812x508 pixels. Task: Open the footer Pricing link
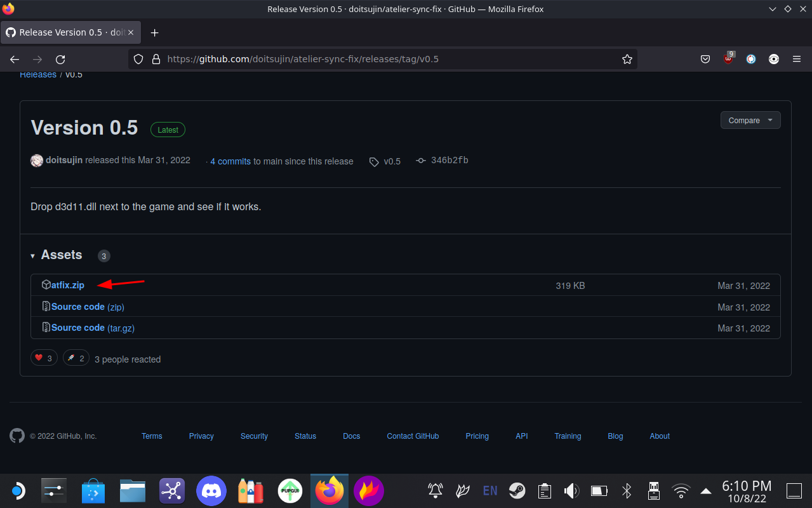(477, 436)
